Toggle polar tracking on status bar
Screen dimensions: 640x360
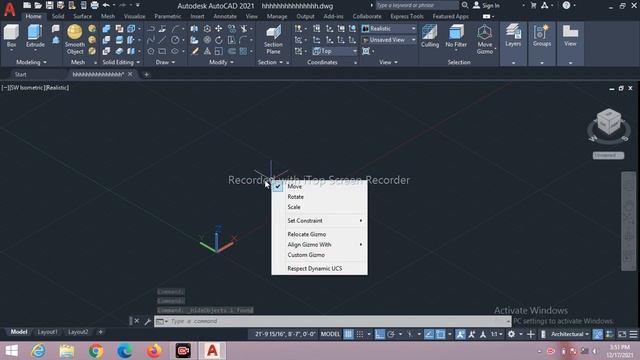coord(391,334)
